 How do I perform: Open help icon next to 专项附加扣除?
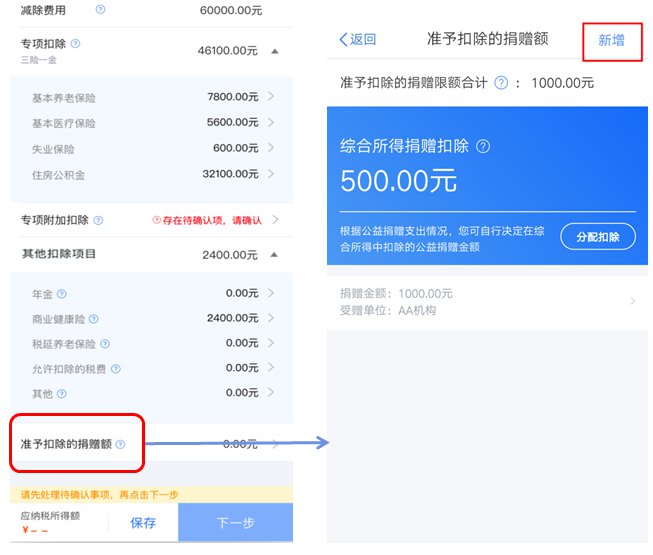pyautogui.click(x=99, y=219)
